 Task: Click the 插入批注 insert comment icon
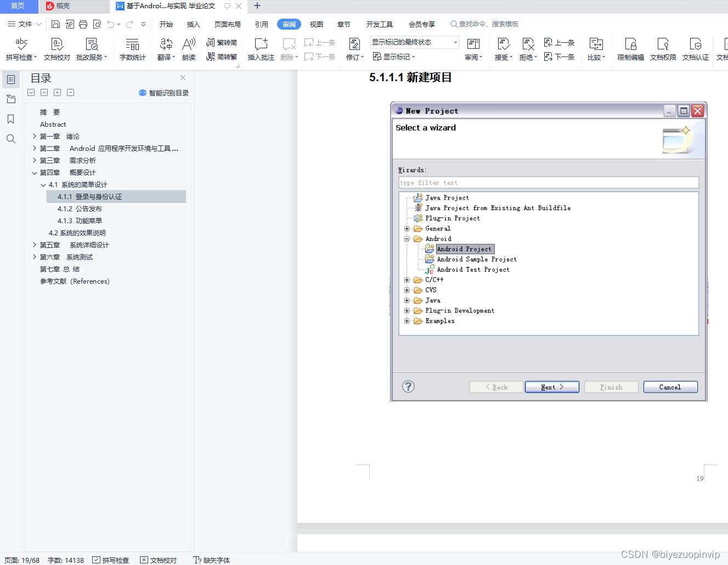click(261, 49)
